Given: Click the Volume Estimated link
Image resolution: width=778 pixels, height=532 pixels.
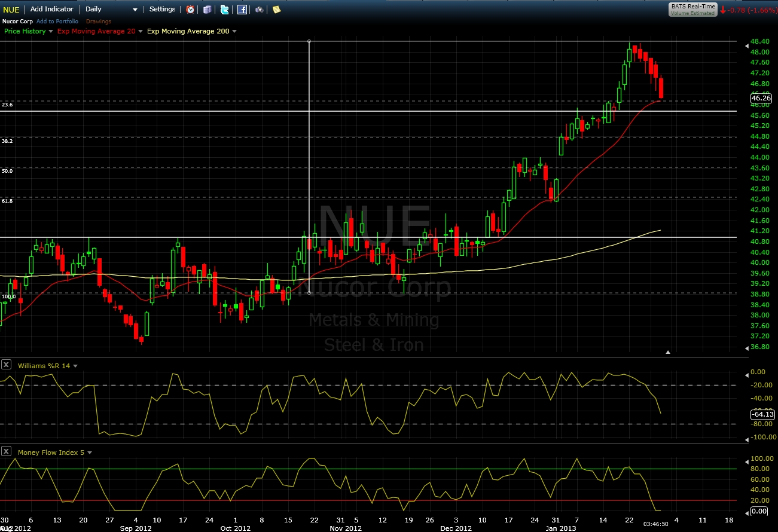Looking at the screenshot, I should (692, 13).
